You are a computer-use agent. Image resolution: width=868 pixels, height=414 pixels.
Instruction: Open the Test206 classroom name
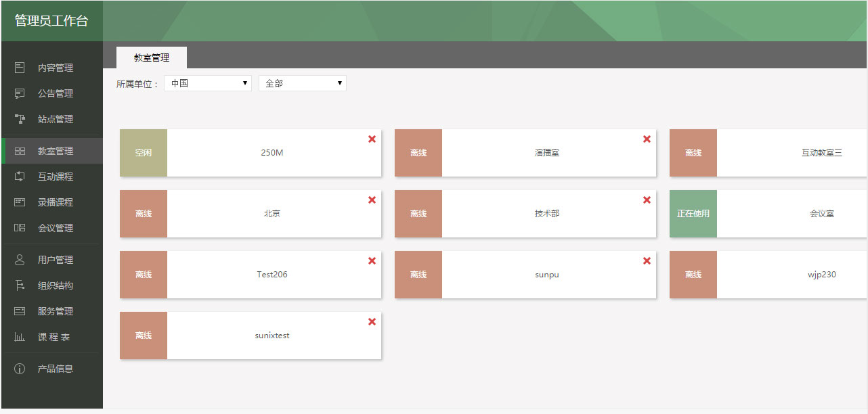tap(272, 275)
